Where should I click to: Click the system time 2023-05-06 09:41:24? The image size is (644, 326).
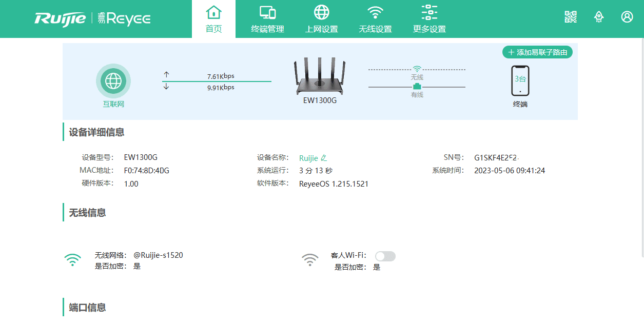point(510,171)
